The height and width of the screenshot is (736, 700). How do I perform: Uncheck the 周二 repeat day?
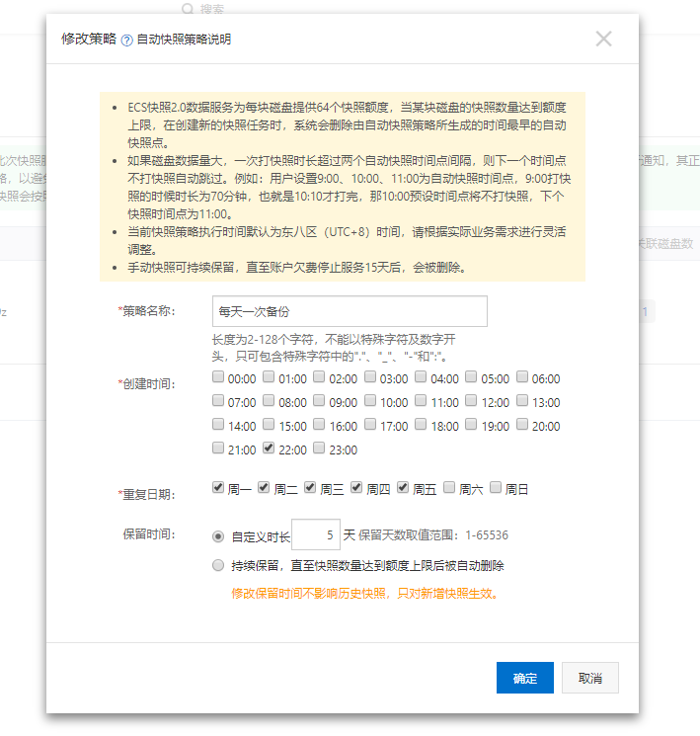264,487
